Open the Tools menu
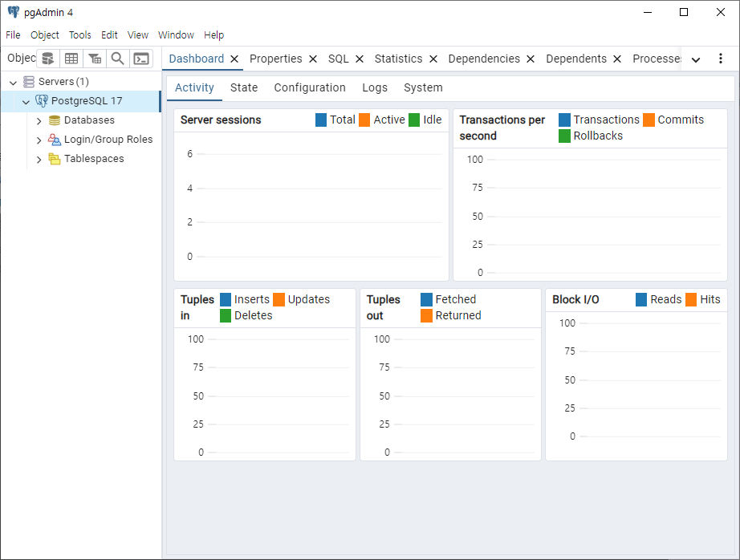Screen dimensions: 740x560 [x=79, y=35]
